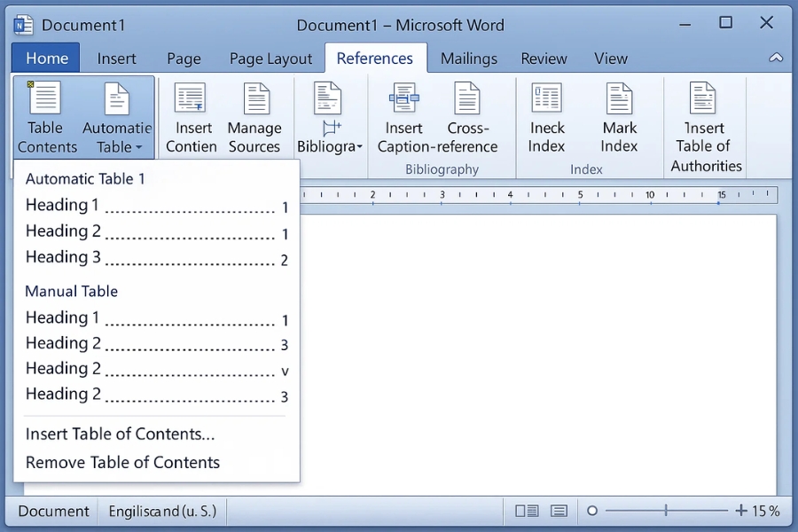Viewport: 798px width, 532px height.
Task: Collapse the ribbon with the chevron
Action: [776, 58]
